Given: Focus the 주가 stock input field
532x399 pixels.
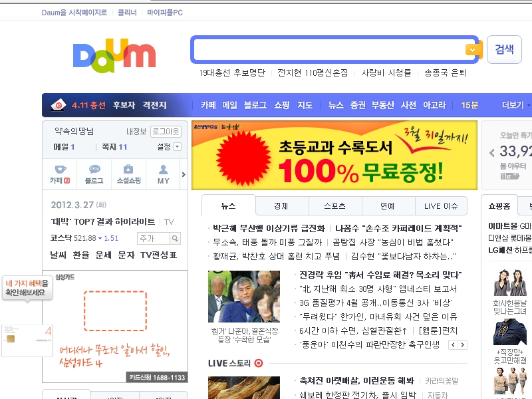Looking at the screenshot, I should click(x=154, y=239).
